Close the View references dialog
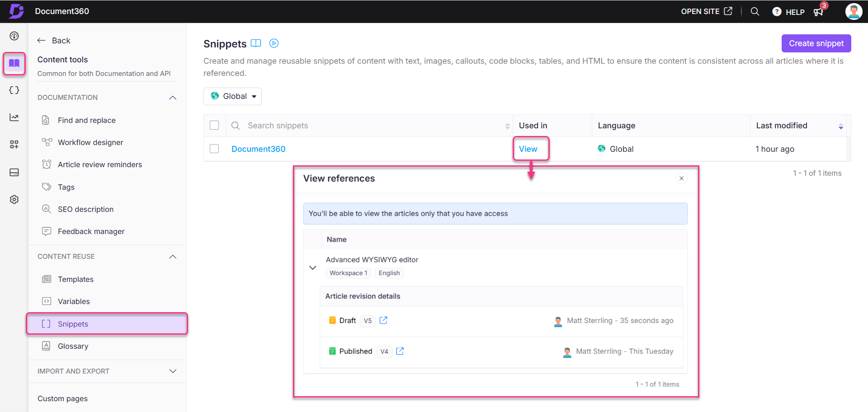This screenshot has height=412, width=868. (682, 178)
